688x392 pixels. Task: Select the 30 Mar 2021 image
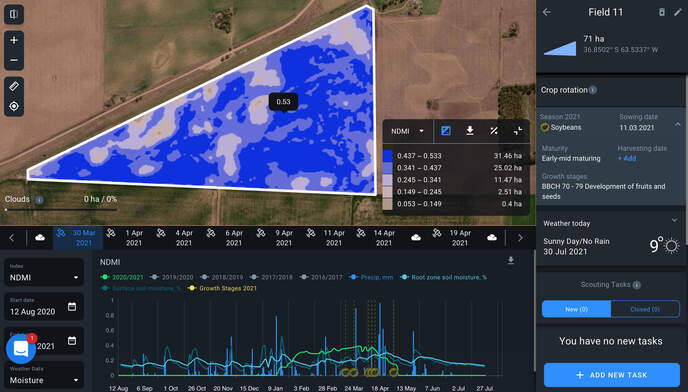78,238
